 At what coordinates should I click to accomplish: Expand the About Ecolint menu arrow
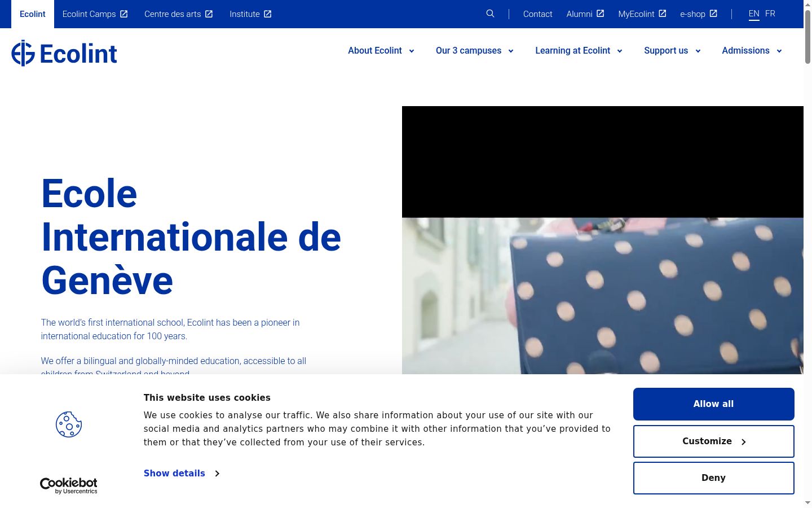(412, 51)
